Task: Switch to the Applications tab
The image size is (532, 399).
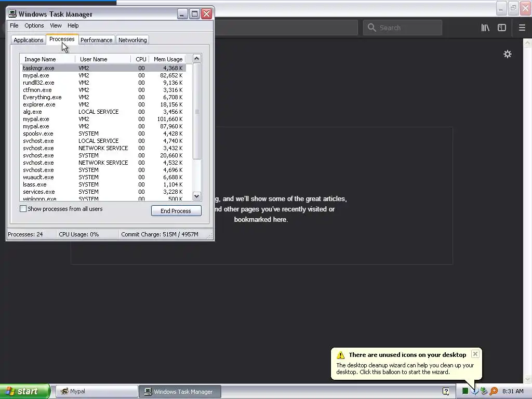Action: pyautogui.click(x=29, y=39)
